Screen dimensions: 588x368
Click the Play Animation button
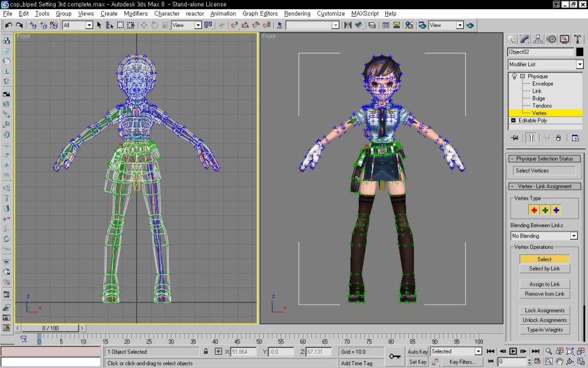513,351
